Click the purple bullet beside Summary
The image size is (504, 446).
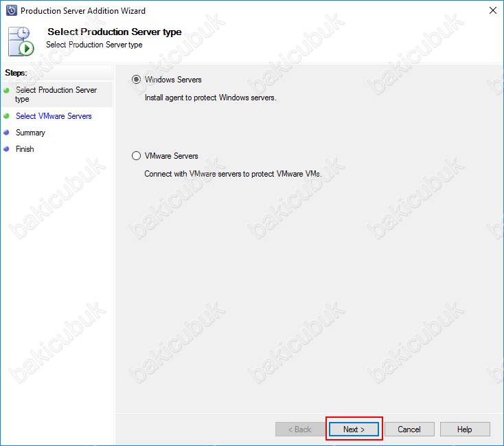(x=6, y=132)
